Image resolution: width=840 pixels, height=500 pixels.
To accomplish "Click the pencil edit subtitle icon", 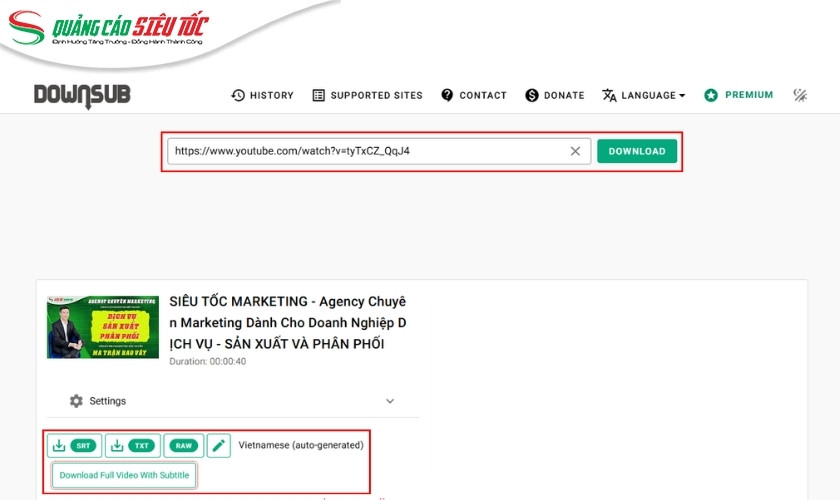I will pos(219,445).
